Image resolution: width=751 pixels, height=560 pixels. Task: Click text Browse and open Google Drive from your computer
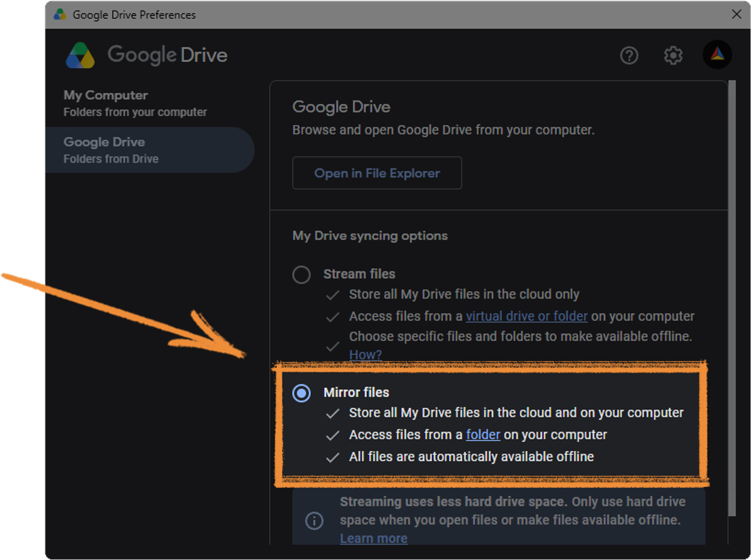click(443, 130)
